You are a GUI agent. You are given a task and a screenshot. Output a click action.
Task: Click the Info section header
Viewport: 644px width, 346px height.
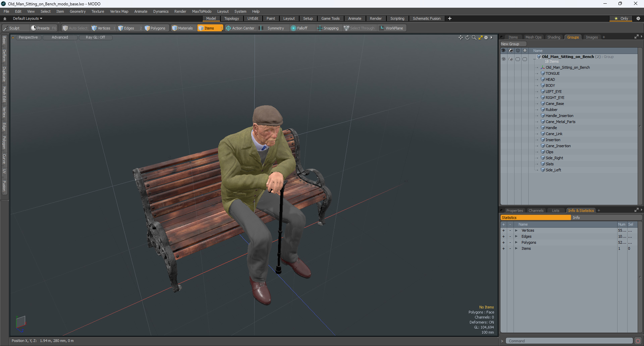point(606,218)
